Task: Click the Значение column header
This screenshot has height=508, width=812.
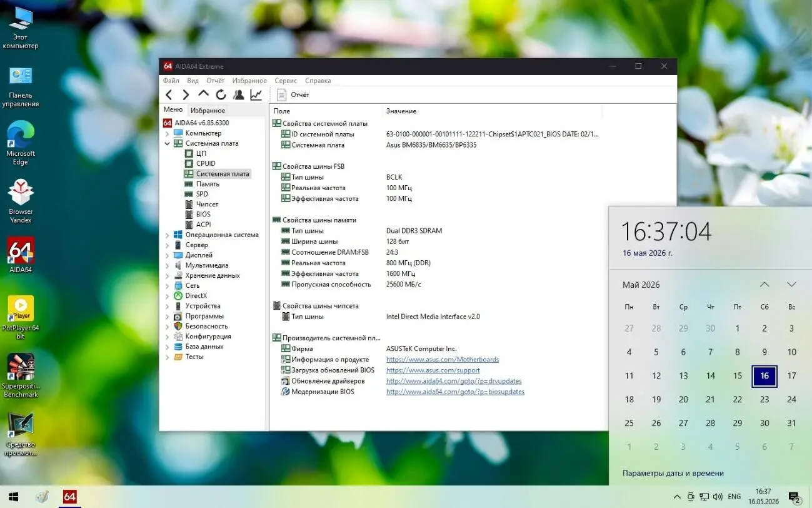Action: (x=401, y=111)
